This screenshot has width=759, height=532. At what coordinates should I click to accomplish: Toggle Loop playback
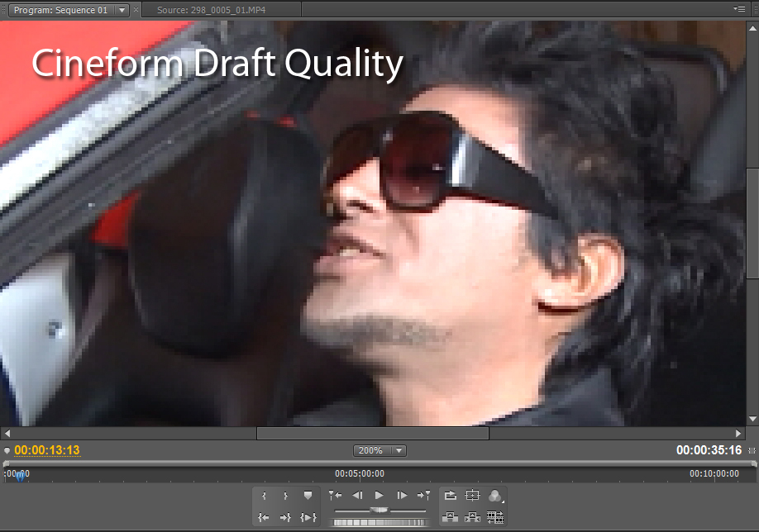click(x=451, y=496)
